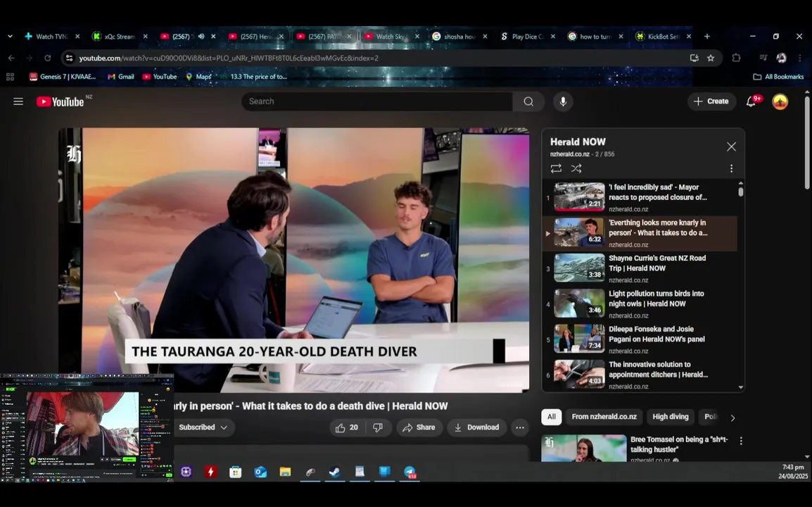Play The innovative solution to appointment ditchers
The width and height of the screenshot is (812, 507).
640,375
